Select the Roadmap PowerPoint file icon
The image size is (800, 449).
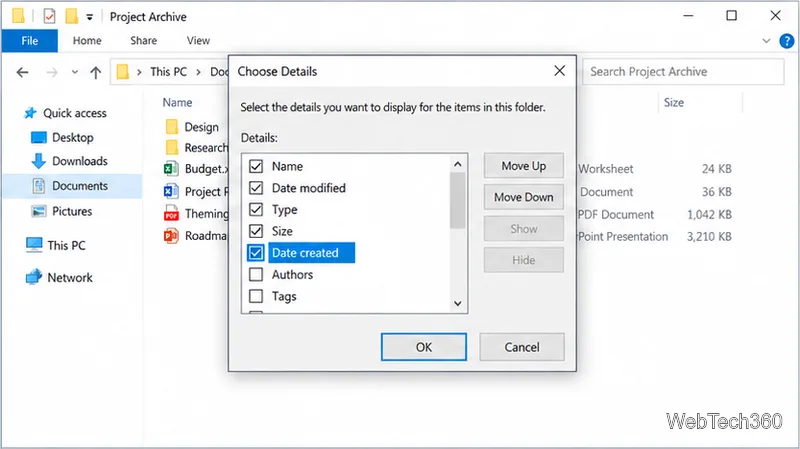[x=171, y=236]
